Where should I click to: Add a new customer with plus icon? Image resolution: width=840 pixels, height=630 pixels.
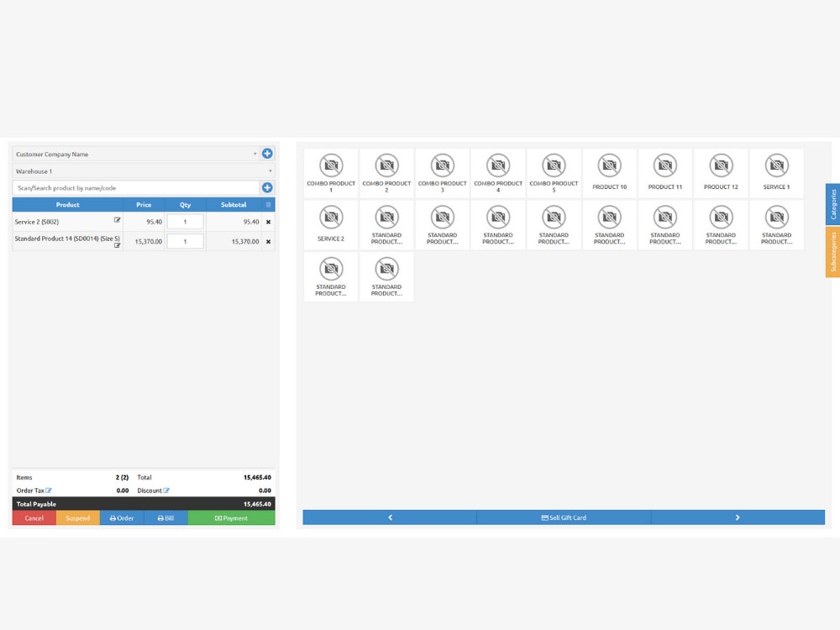(x=267, y=154)
